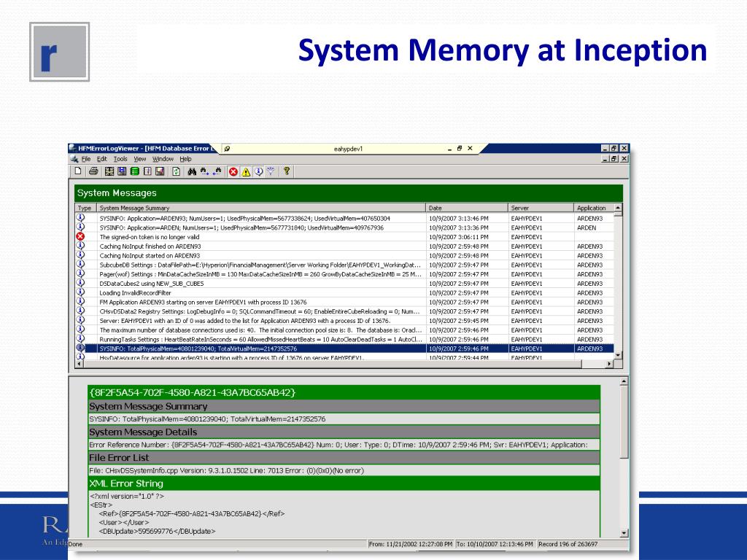Sort by the Type column header

tap(86, 208)
